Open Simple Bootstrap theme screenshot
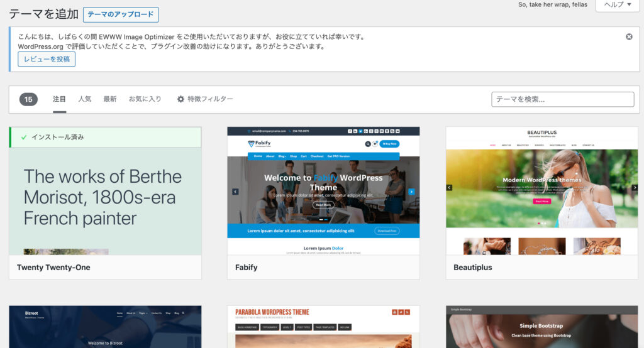Viewport: 644px width, 348px height. pos(541,327)
